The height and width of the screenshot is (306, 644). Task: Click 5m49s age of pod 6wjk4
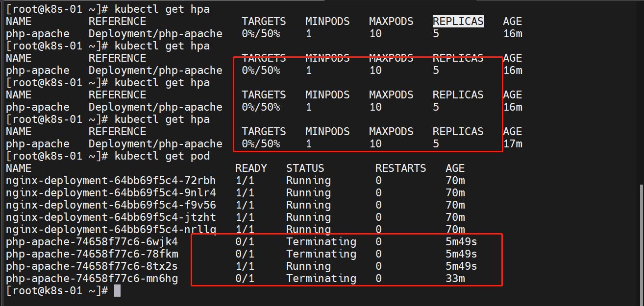[461, 242]
